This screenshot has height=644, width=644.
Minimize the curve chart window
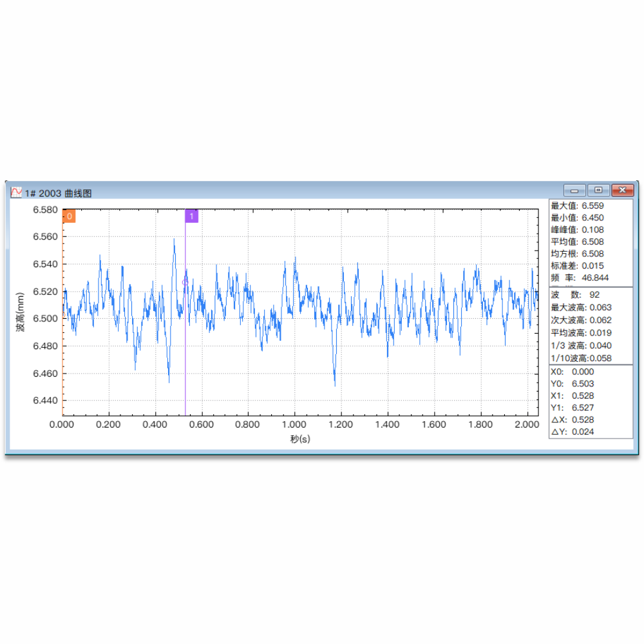pos(574,190)
